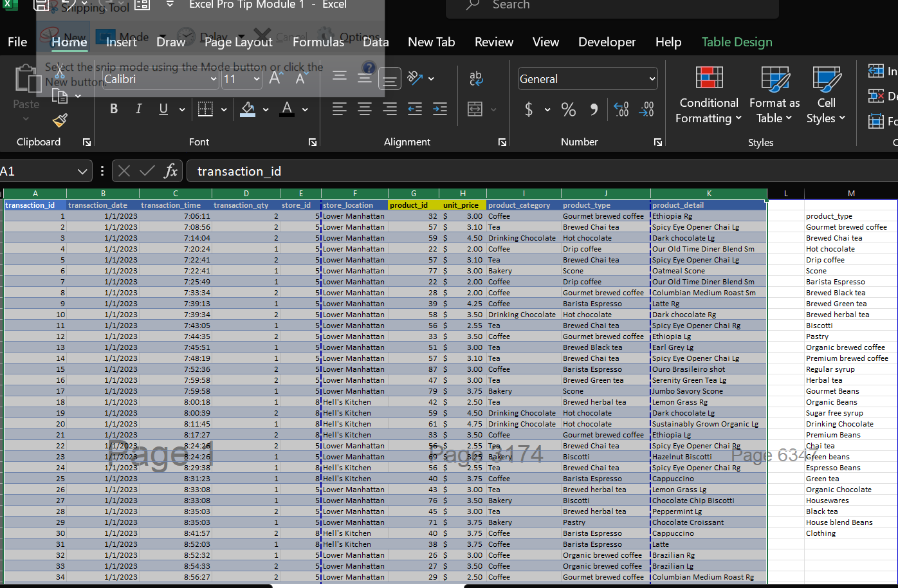Screen dimensions: 898x588
Task: Toggle wrap text icon
Action: tap(476, 78)
